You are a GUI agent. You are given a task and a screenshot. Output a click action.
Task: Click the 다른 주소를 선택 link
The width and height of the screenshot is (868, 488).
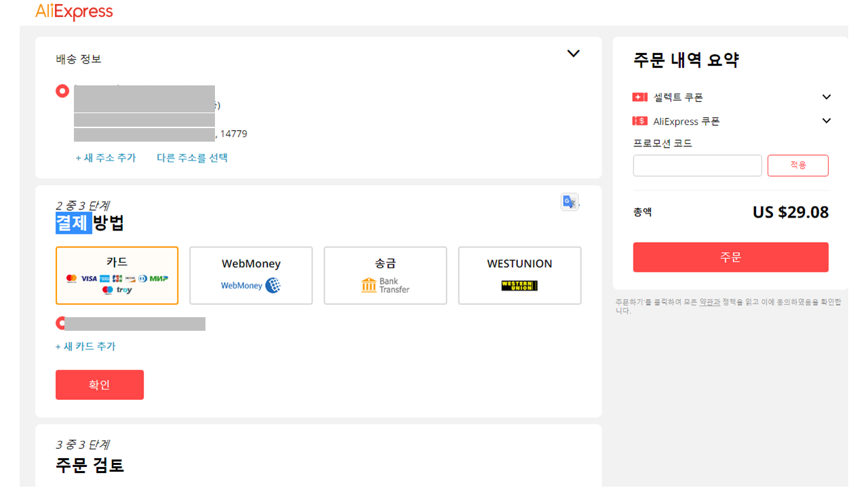pyautogui.click(x=193, y=157)
